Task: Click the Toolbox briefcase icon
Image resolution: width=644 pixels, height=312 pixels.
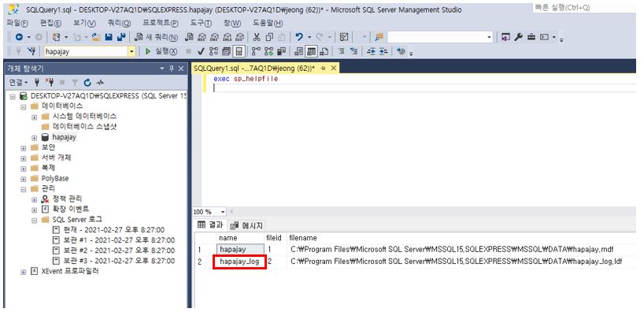Action: [531, 37]
